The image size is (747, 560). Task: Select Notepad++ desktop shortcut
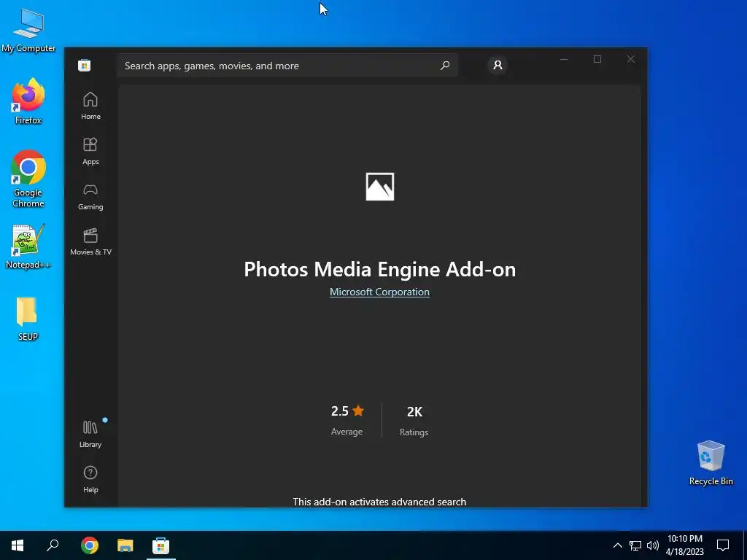[x=28, y=246]
